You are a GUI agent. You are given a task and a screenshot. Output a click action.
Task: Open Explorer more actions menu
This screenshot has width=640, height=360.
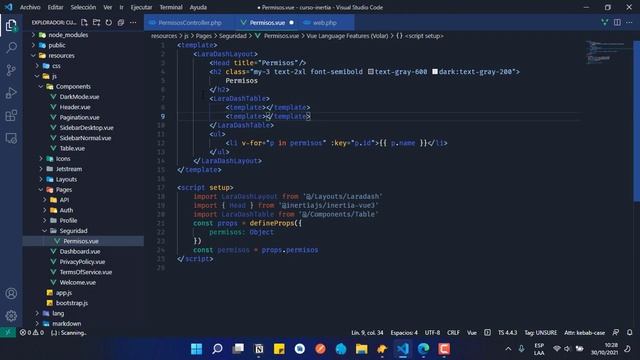pos(133,22)
